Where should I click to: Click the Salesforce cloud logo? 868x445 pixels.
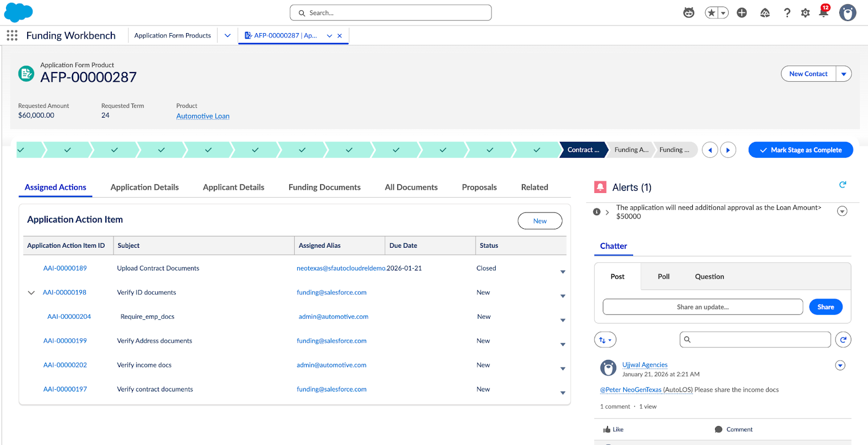[x=18, y=12]
